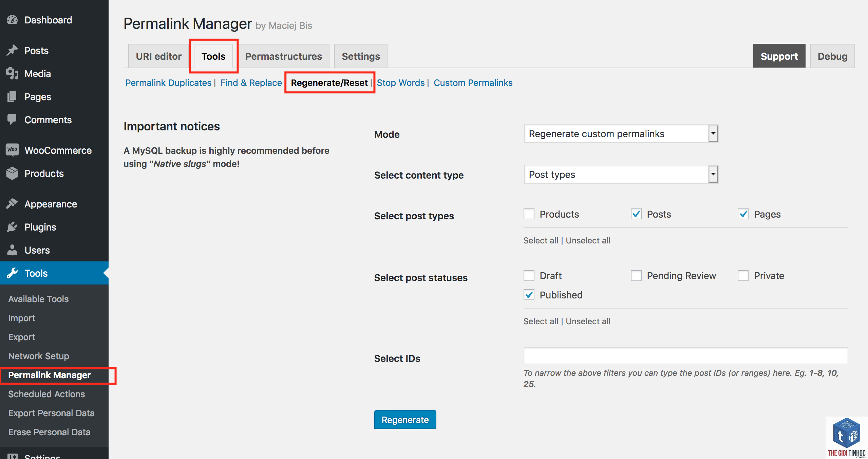Click the Appearance paintbrush icon
Screen dimensions: 868x459
click(12, 204)
